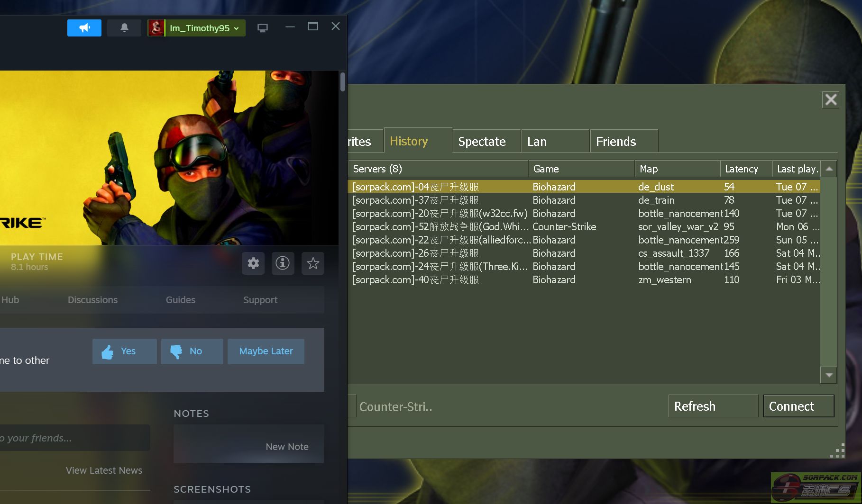862x504 pixels.
Task: Click latency value 259
Action: tap(732, 240)
